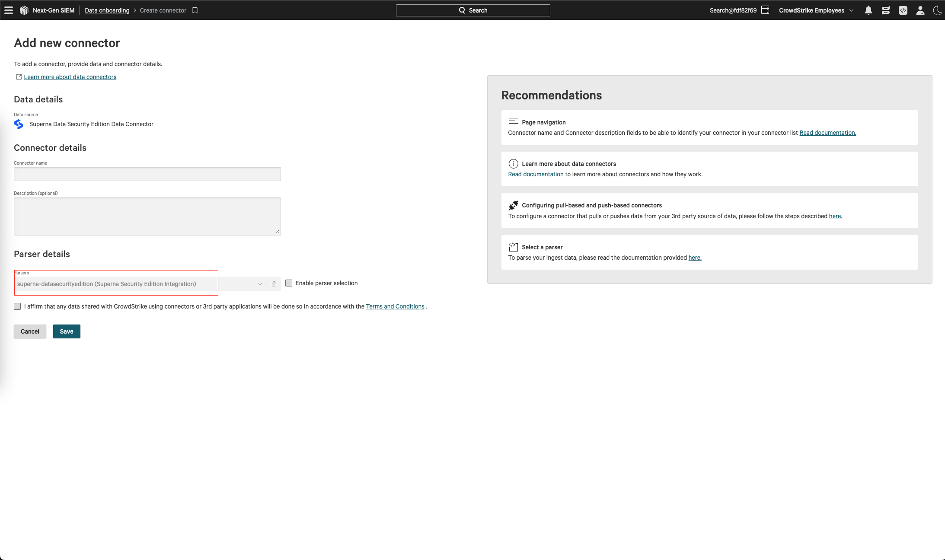Focus the Connector name field
Image resolution: width=945 pixels, height=560 pixels.
(147, 174)
